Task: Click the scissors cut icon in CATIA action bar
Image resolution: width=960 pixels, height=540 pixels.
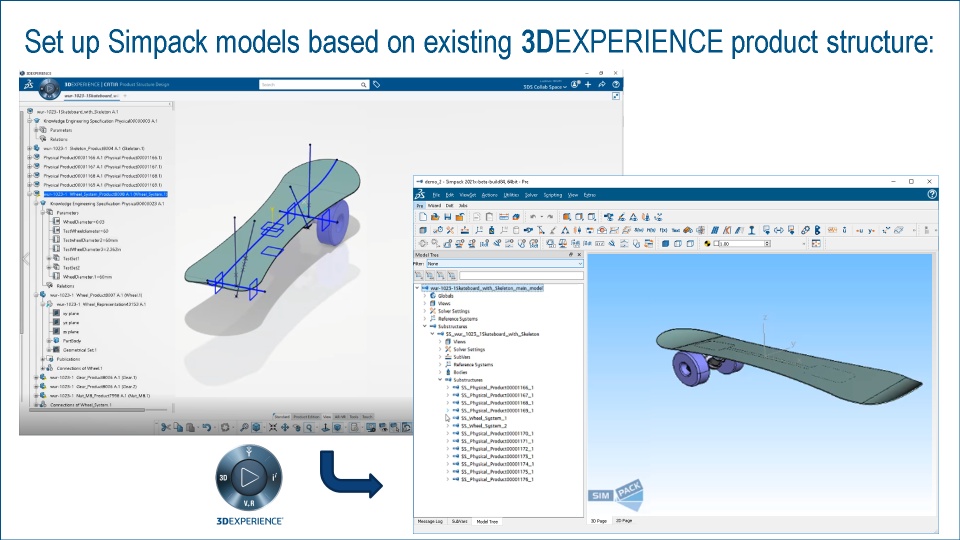Action: pyautogui.click(x=165, y=427)
